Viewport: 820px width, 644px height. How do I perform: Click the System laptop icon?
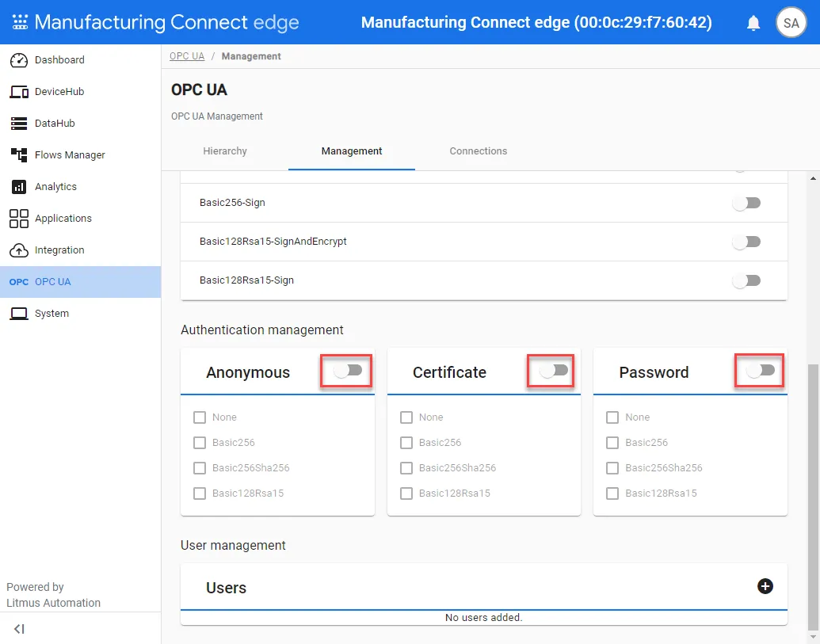click(x=19, y=314)
